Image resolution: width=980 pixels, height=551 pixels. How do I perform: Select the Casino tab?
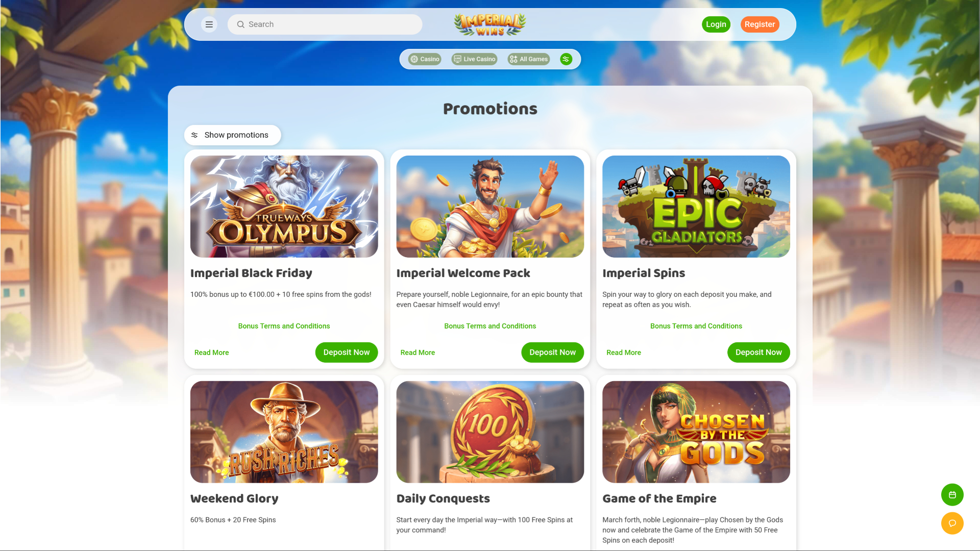click(425, 59)
